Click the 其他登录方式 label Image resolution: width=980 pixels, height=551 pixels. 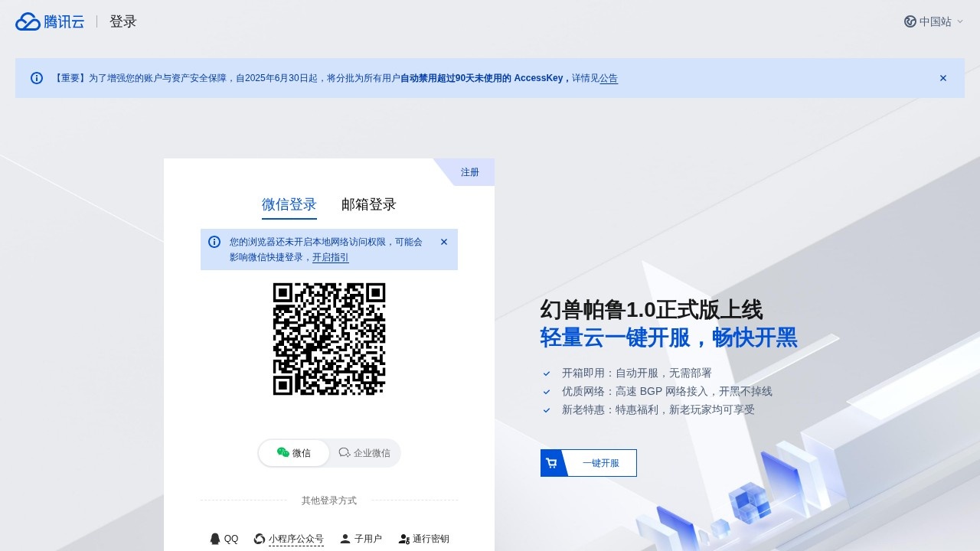pyautogui.click(x=329, y=500)
